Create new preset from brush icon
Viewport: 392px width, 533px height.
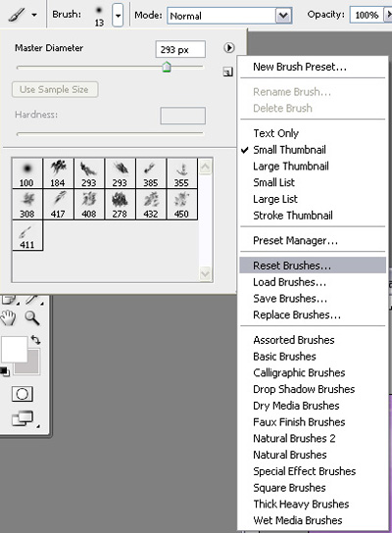pyautogui.click(x=227, y=72)
